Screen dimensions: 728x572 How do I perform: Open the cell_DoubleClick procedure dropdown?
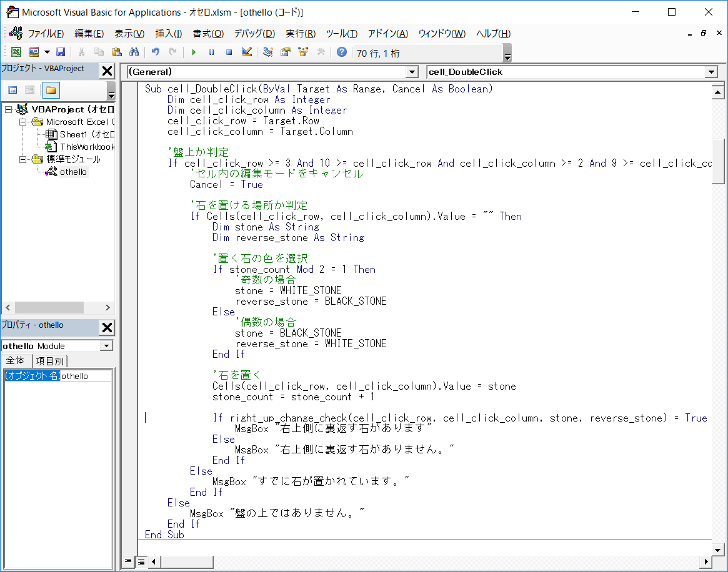pyautogui.click(x=711, y=72)
